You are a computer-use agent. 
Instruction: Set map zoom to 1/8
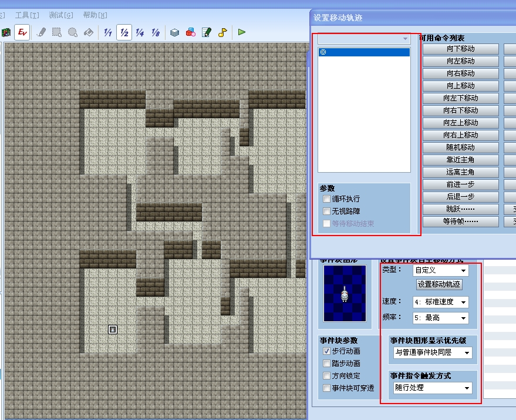click(x=156, y=32)
